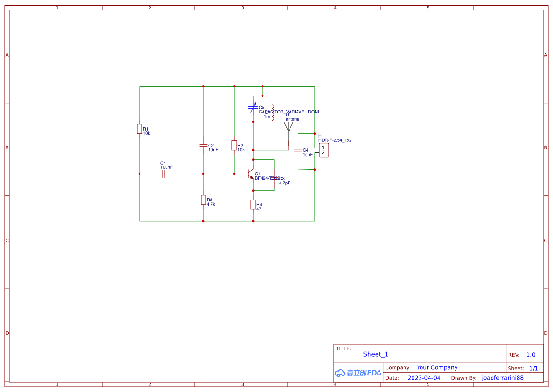Click the Your Company text field
553x392 pixels.
[437, 367]
